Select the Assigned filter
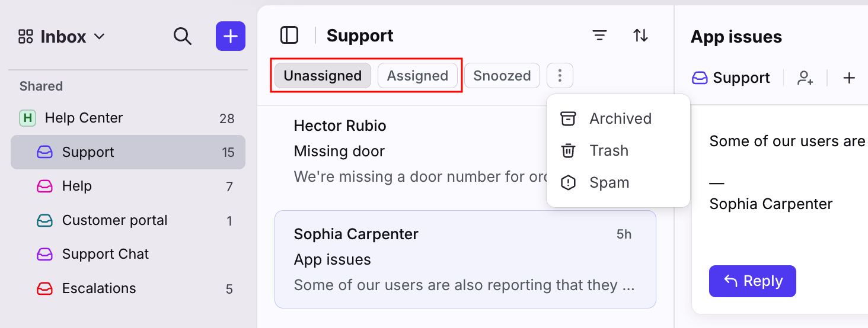868x328 pixels. point(417,76)
